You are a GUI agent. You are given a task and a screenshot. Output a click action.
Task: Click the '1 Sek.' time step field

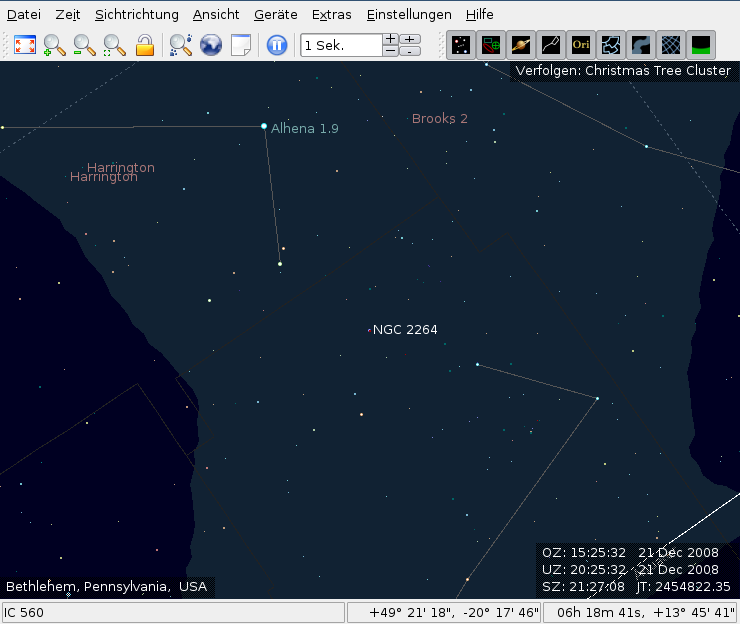pyautogui.click(x=340, y=45)
